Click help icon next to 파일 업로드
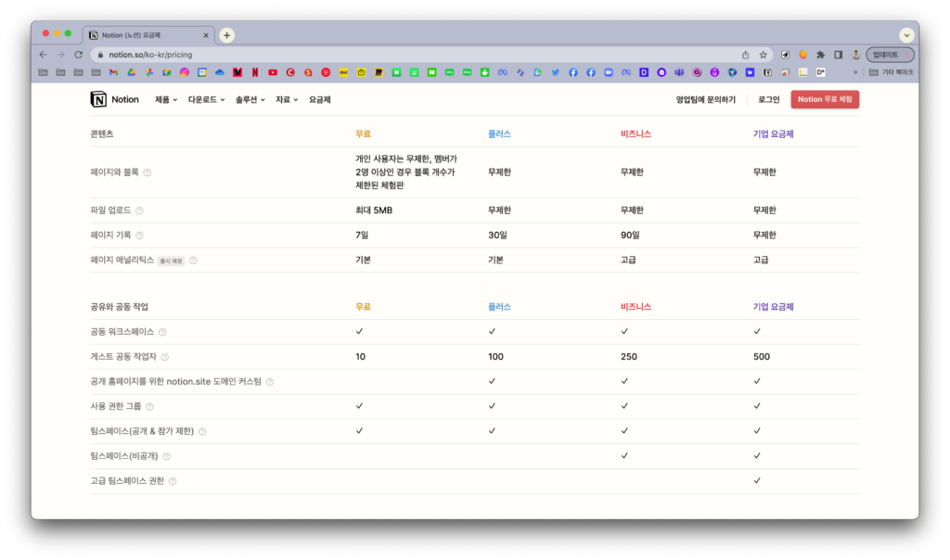950x560 pixels. pos(140,210)
